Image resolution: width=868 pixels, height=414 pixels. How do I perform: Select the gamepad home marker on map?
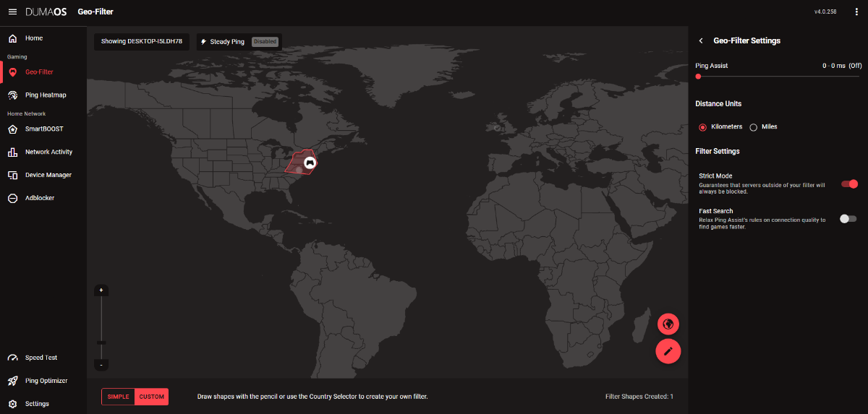pyautogui.click(x=310, y=163)
